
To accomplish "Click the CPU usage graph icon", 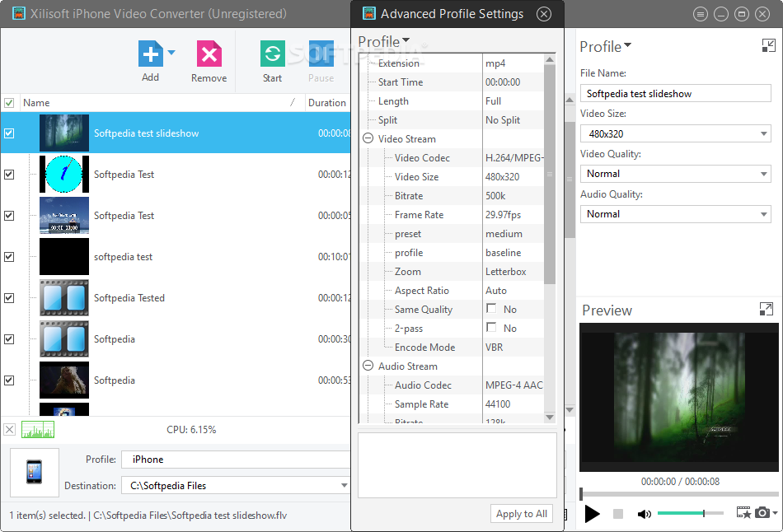I will pyautogui.click(x=38, y=430).
